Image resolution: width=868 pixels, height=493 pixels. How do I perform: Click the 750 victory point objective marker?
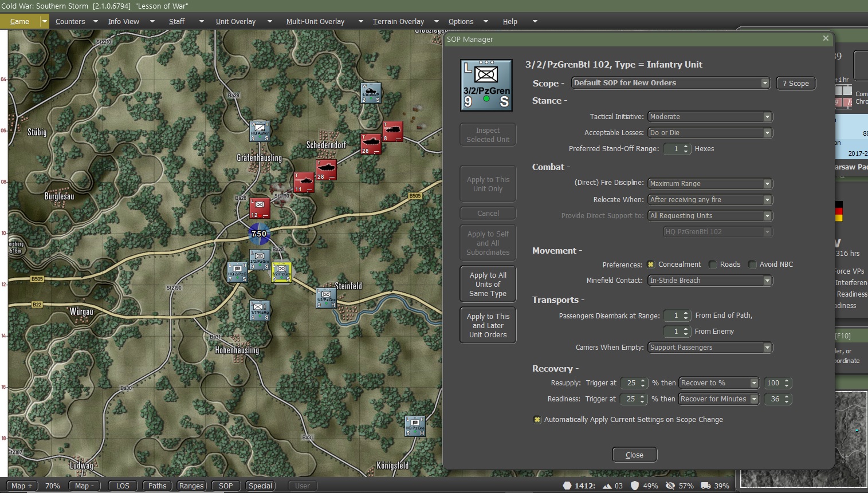(x=259, y=234)
